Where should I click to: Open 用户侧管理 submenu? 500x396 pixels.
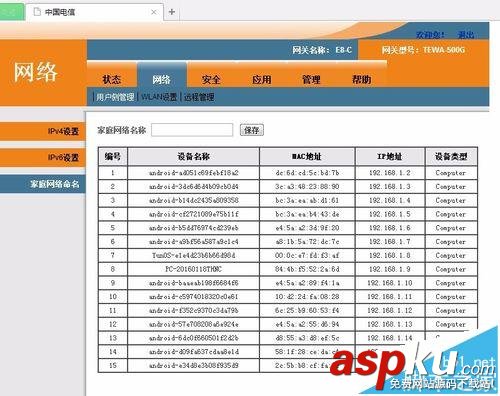tap(115, 97)
